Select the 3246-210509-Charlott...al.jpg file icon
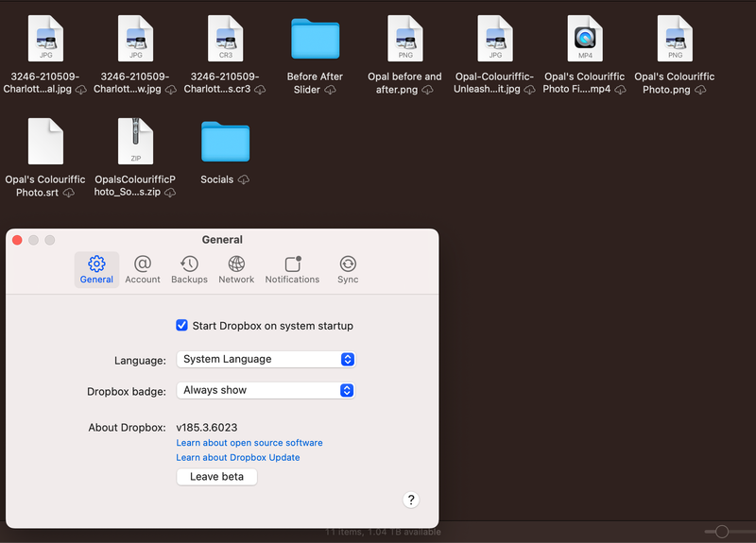Screen dimensions: 756x543 [x=45, y=39]
